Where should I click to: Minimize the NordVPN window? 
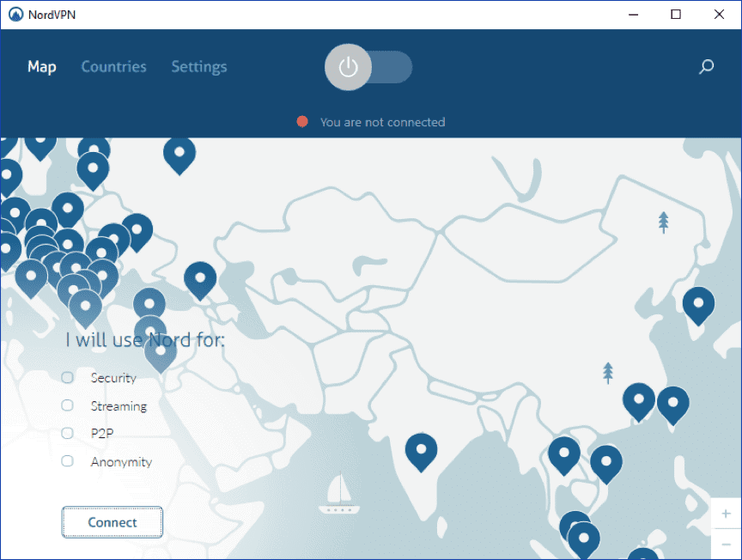tap(633, 15)
